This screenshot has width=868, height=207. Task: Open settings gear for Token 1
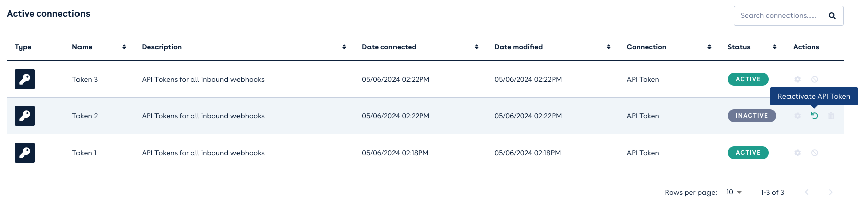click(797, 153)
